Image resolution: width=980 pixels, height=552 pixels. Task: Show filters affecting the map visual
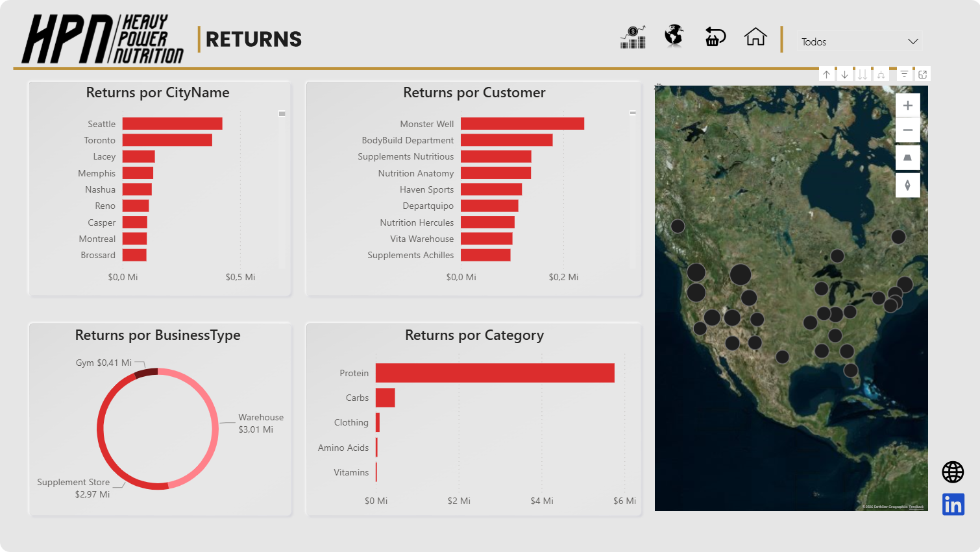click(x=904, y=75)
